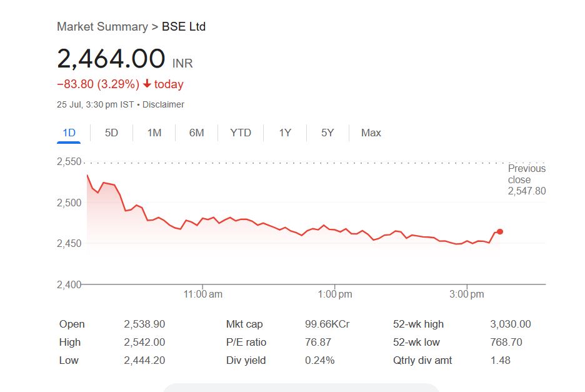Image resolution: width=585 pixels, height=392 pixels.
Task: Show the Max range chart
Action: tap(371, 133)
